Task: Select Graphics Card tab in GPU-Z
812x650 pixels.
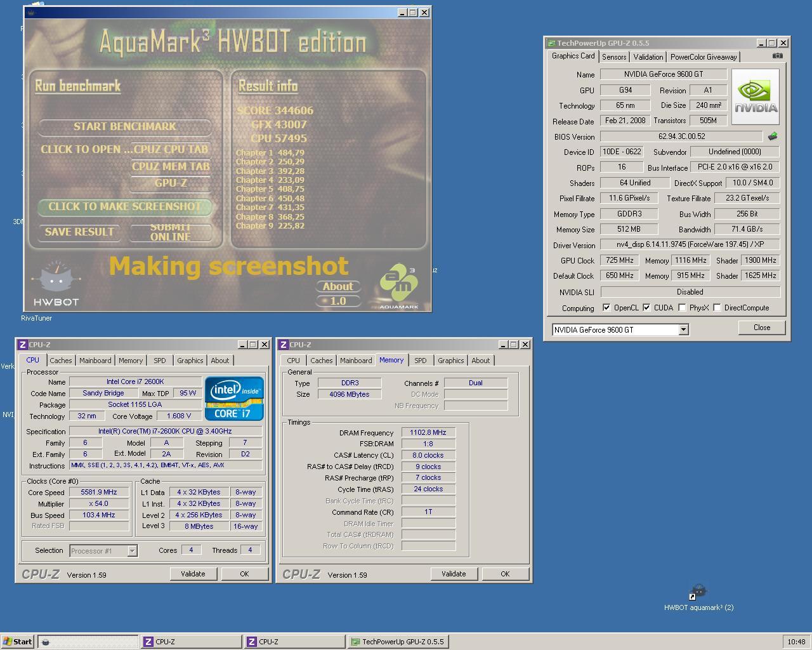Action: tap(573, 56)
